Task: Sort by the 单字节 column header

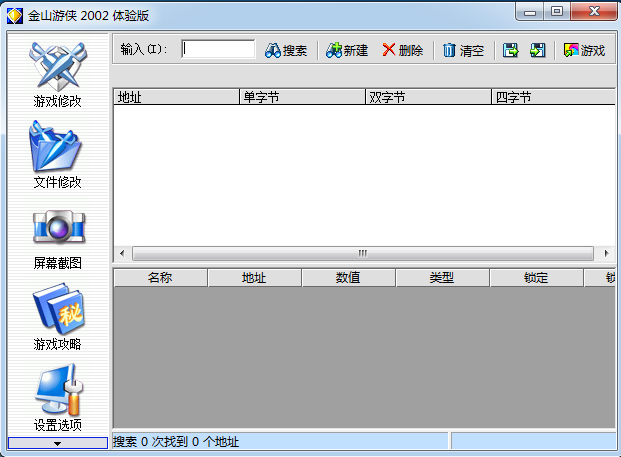Action: coord(302,97)
